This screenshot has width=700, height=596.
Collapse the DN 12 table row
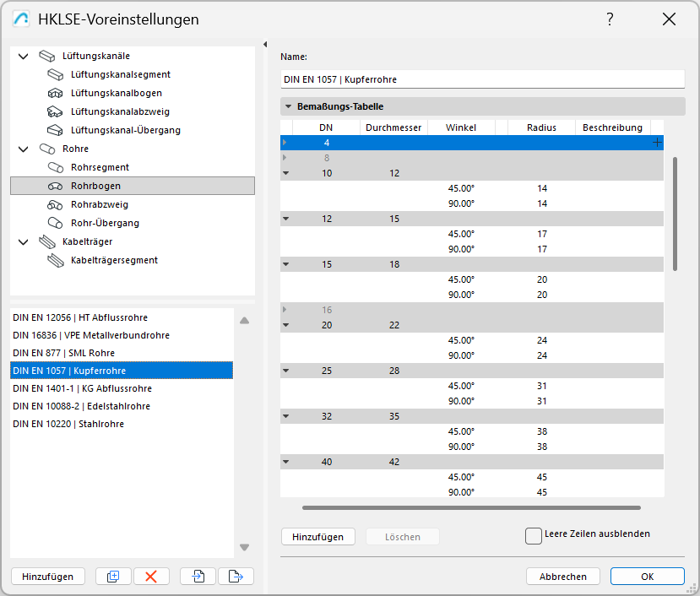(x=285, y=219)
